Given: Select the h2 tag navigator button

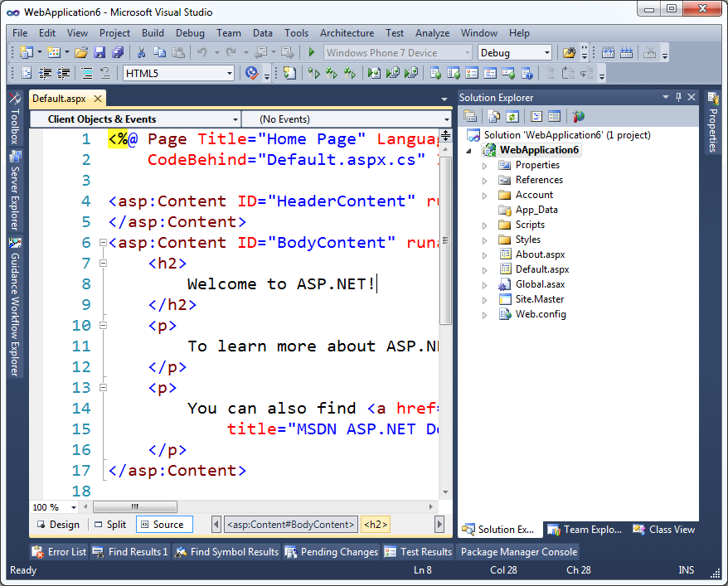Looking at the screenshot, I should (375, 525).
